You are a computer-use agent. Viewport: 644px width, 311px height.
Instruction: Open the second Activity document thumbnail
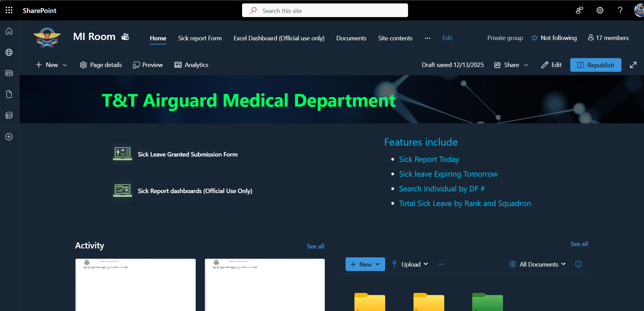pyautogui.click(x=265, y=285)
